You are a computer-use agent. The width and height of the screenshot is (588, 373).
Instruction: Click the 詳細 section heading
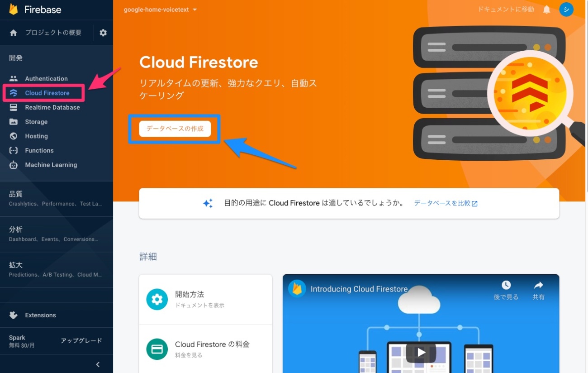(x=148, y=257)
